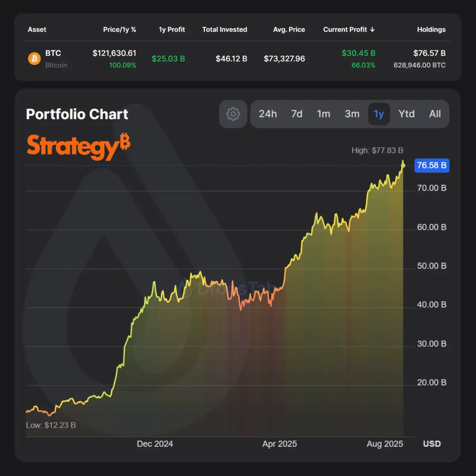Open chart settings gear icon
The height and width of the screenshot is (476, 476).
(x=233, y=114)
